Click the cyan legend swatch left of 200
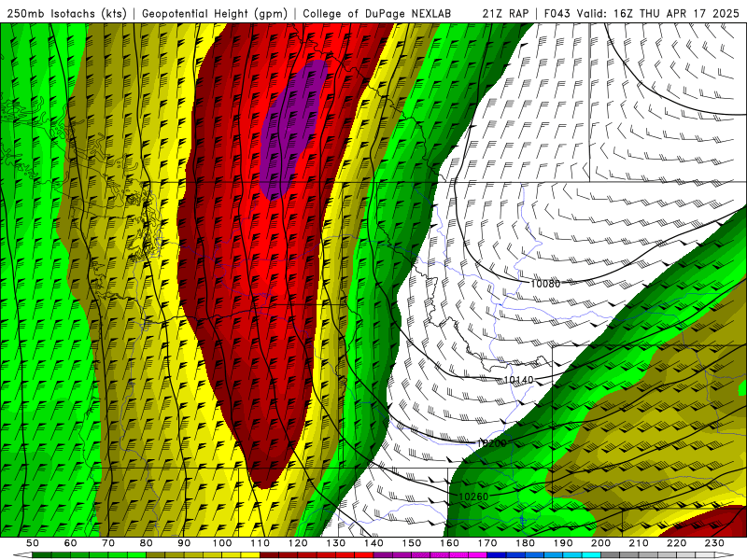Screen dimensions: 747x560 591,554
